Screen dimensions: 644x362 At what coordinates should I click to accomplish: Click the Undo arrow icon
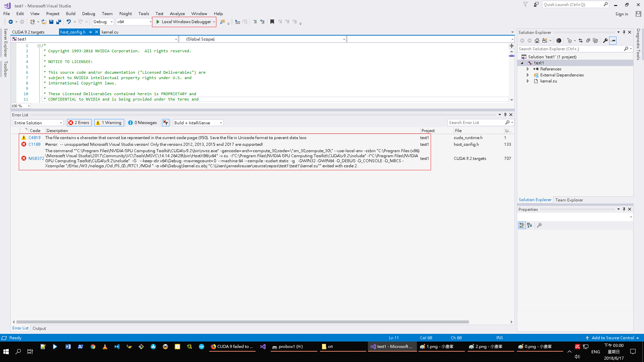[x=68, y=22]
